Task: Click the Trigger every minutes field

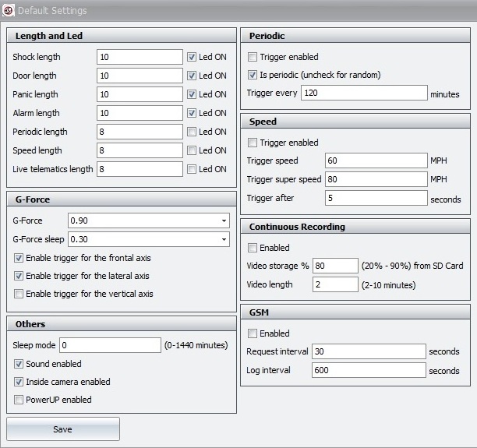Action: (x=363, y=93)
